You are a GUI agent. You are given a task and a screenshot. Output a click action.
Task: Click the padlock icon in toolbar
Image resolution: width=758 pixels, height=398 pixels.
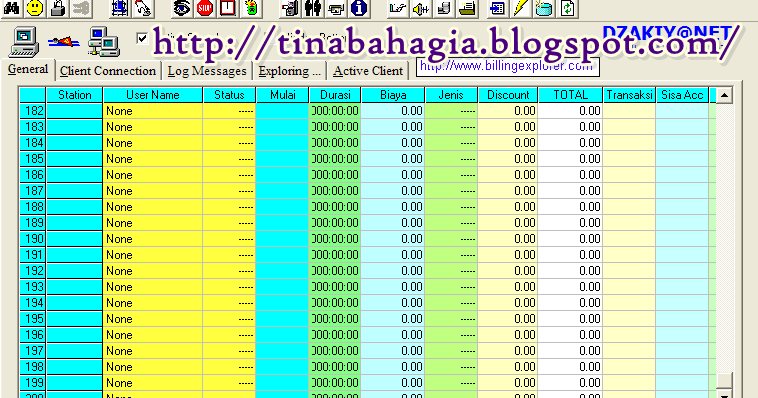[x=58, y=8]
